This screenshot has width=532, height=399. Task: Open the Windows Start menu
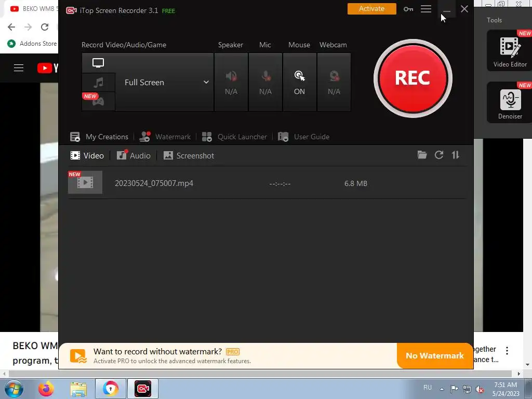tap(14, 389)
